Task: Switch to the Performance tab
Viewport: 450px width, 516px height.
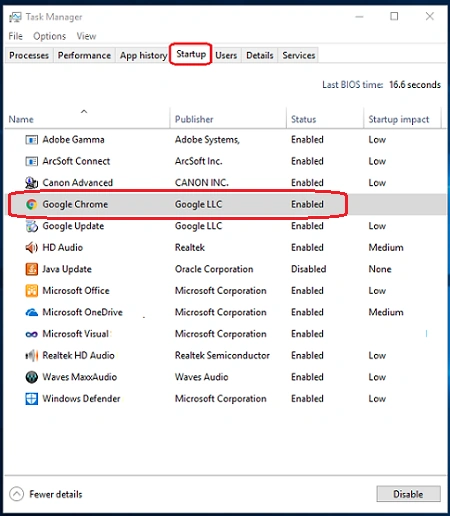Action: coord(84,55)
